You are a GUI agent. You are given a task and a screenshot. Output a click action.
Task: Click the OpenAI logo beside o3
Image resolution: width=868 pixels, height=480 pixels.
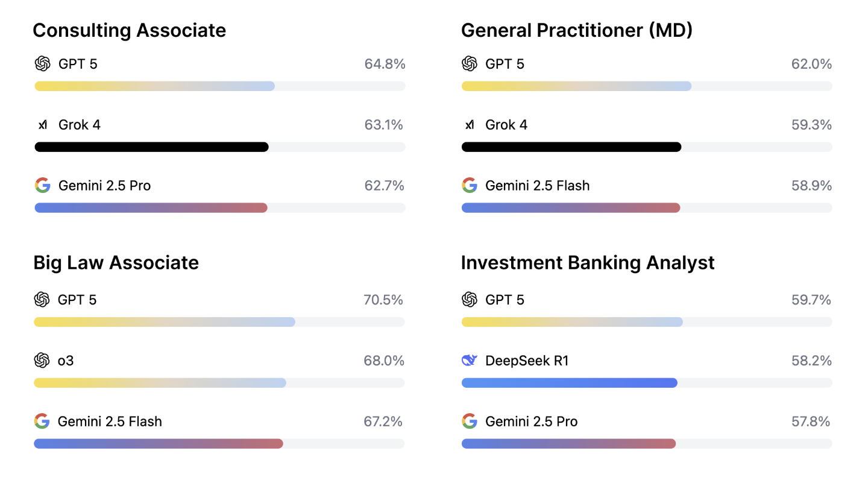(x=42, y=361)
